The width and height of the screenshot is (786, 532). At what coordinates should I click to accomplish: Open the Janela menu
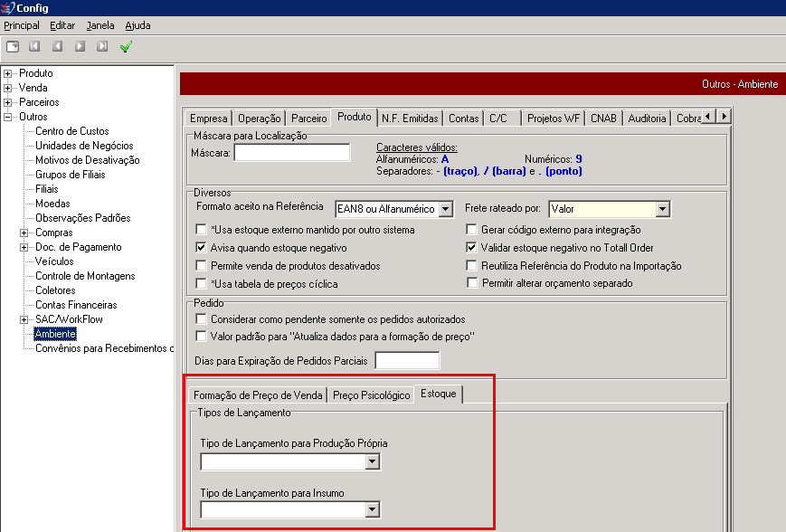pos(100,25)
